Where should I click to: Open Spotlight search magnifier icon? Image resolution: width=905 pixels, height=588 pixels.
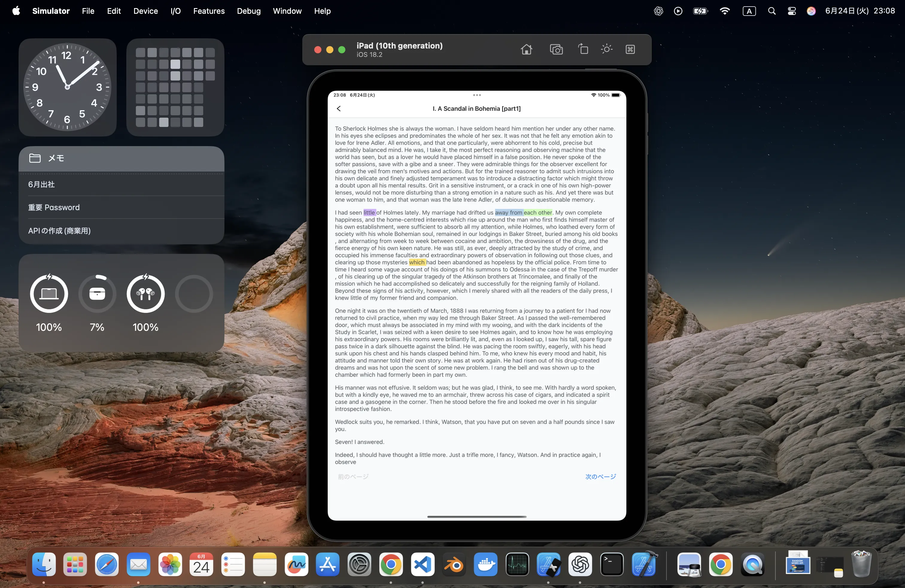pos(772,11)
